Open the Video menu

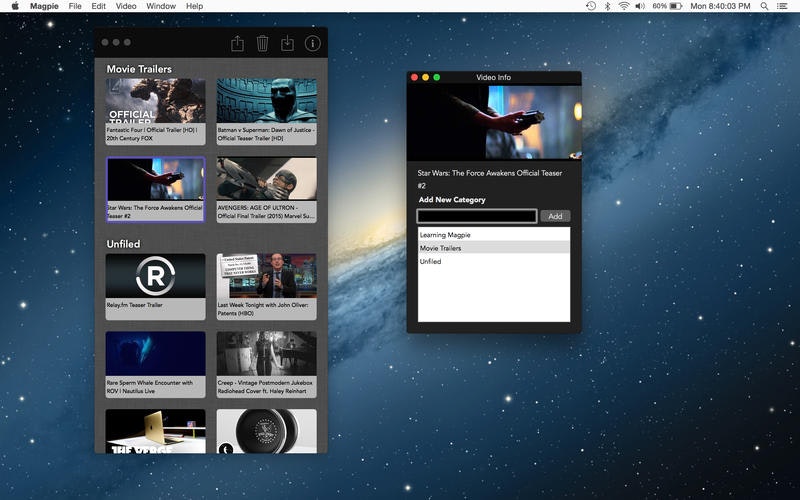[x=126, y=6]
